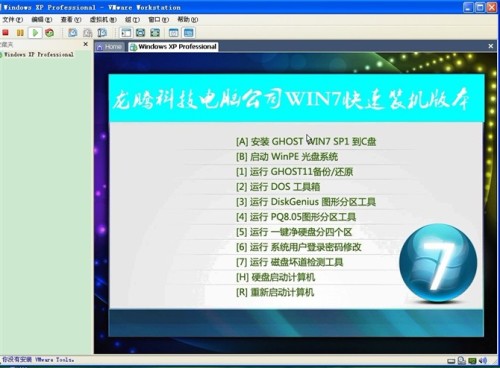Image resolution: width=500 pixels, height=368 pixels.
Task: Minimize the VMware Workstation window
Action: pyautogui.click(x=468, y=7)
